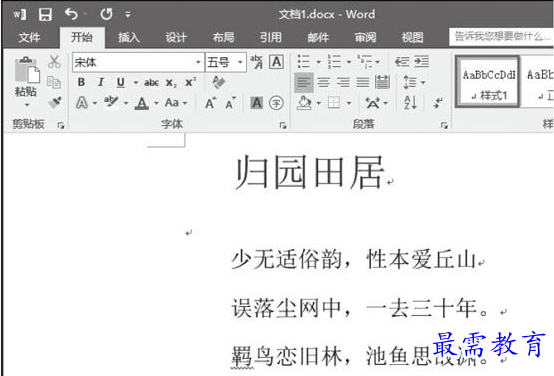This screenshot has height=376, width=554.
Task: Undo the last action in the title bar
Action: (71, 14)
